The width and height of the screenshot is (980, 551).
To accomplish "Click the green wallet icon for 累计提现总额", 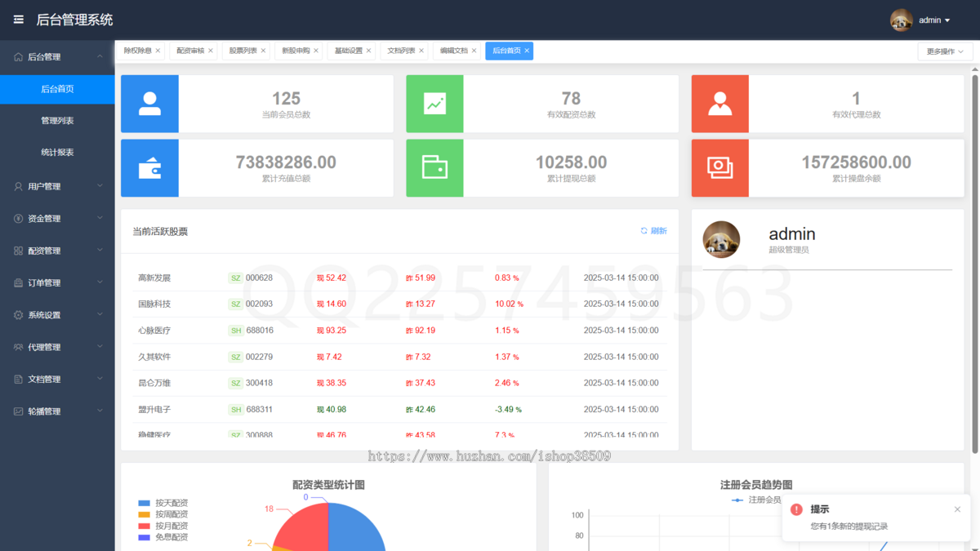I will (x=434, y=167).
